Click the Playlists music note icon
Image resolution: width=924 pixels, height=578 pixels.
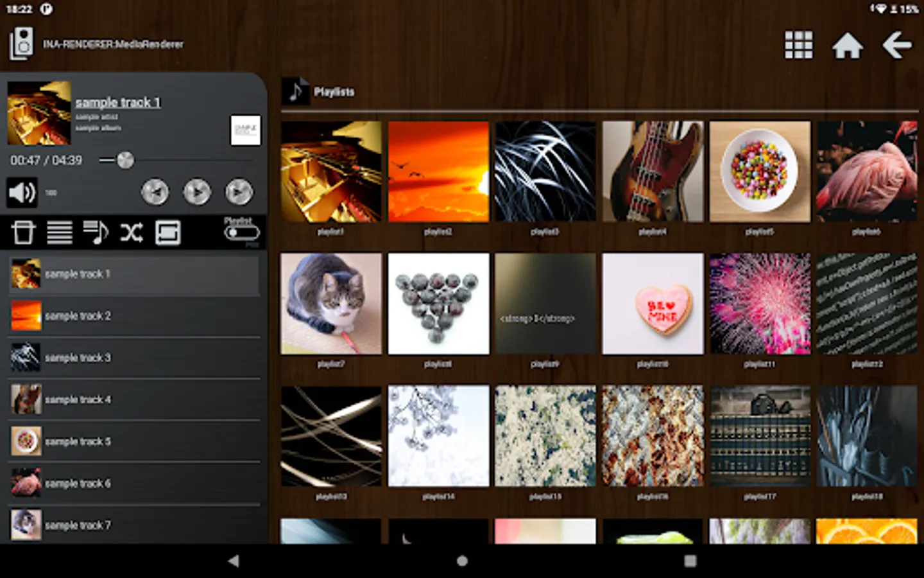pos(296,91)
